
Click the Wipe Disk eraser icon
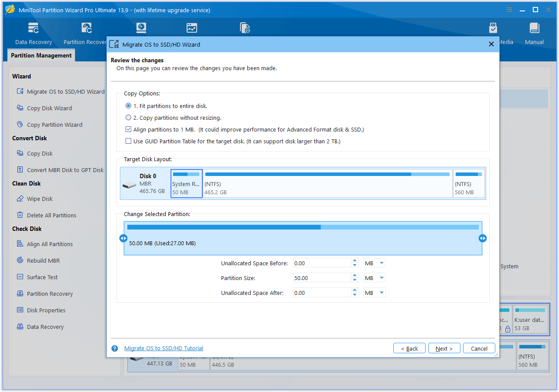tap(20, 199)
